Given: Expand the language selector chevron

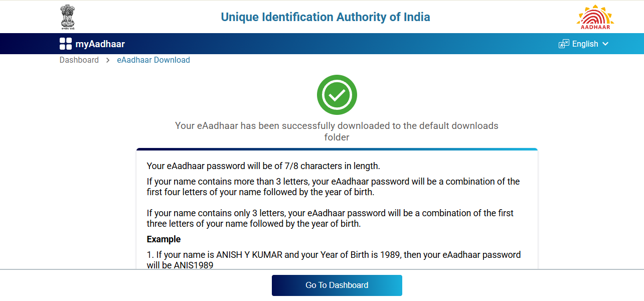Looking at the screenshot, I should [x=606, y=44].
